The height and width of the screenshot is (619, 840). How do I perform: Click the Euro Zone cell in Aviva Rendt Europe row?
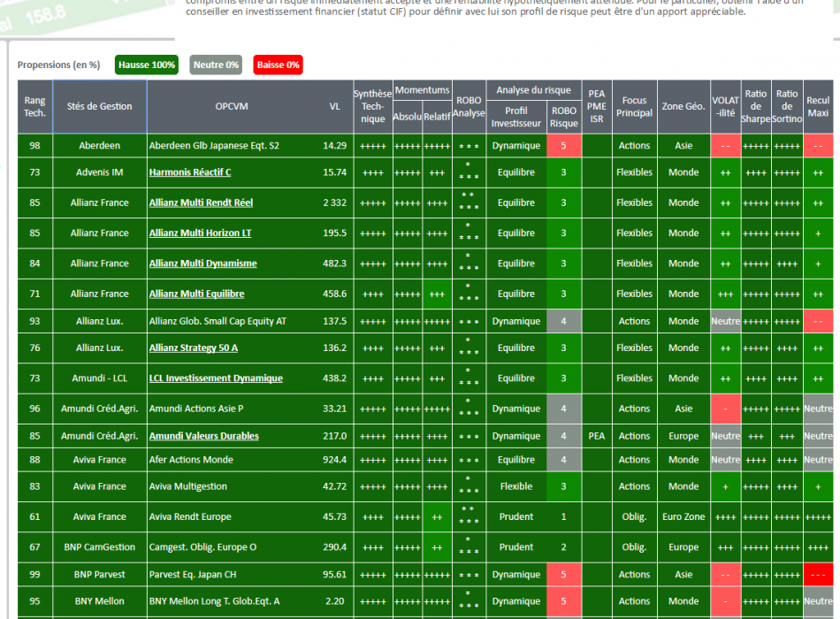point(683,517)
